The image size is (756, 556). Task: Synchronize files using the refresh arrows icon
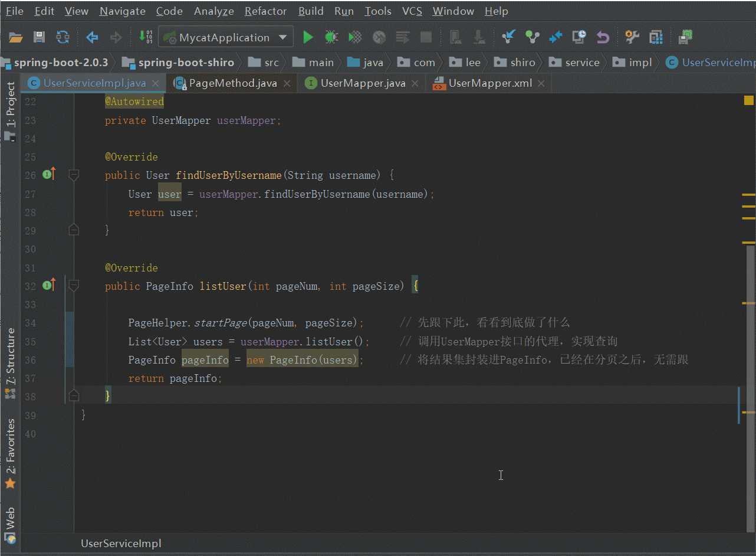(x=63, y=38)
